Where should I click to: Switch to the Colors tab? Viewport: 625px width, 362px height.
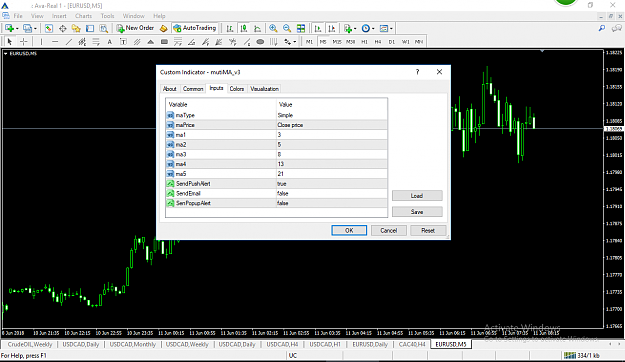[237, 89]
